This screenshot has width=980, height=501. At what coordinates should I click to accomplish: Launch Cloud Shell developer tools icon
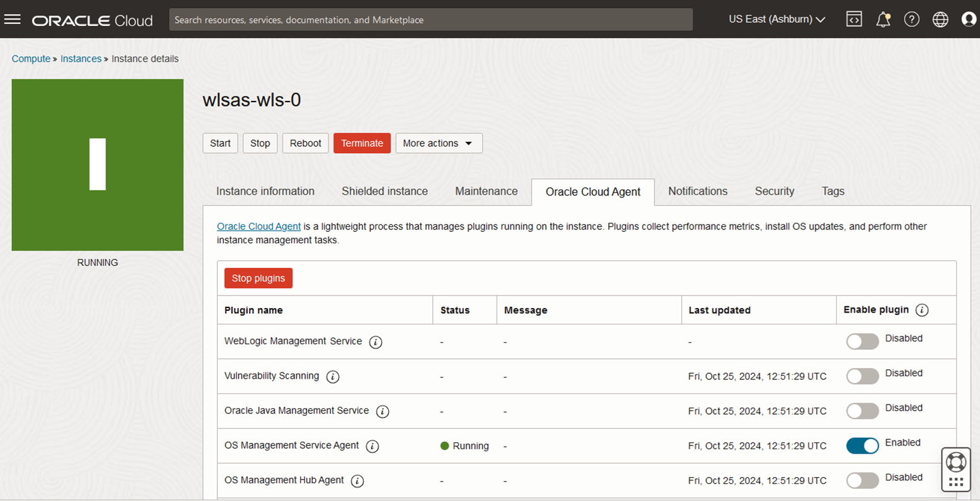click(x=854, y=20)
